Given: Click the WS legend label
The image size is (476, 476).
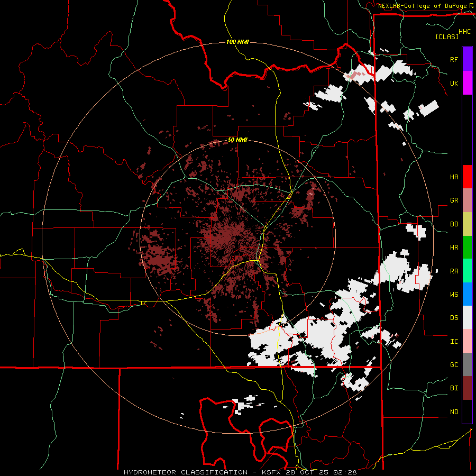Looking at the screenshot, I should (454, 294).
